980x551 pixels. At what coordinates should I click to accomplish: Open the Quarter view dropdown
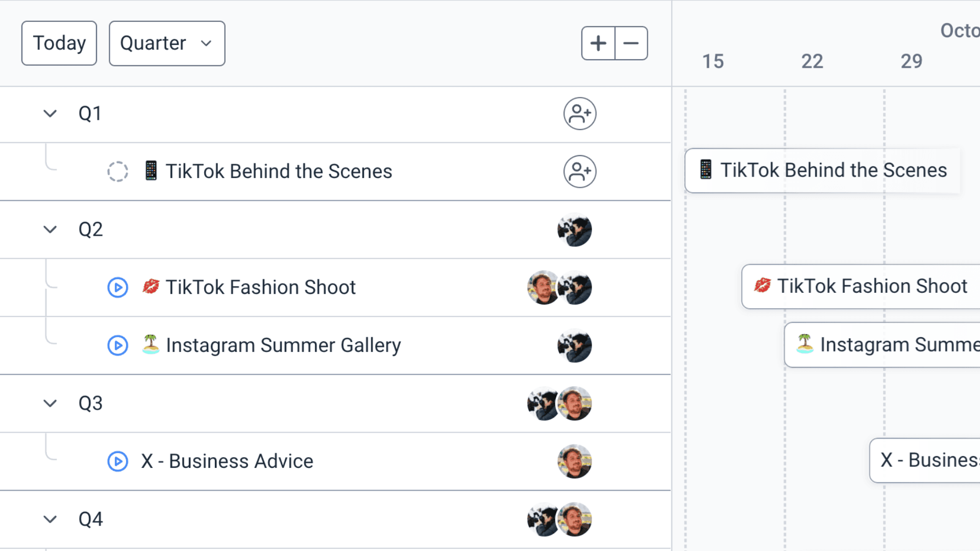point(167,43)
